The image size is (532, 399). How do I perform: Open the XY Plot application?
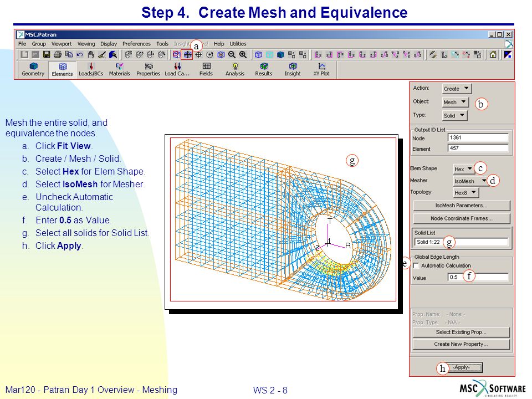(321, 70)
